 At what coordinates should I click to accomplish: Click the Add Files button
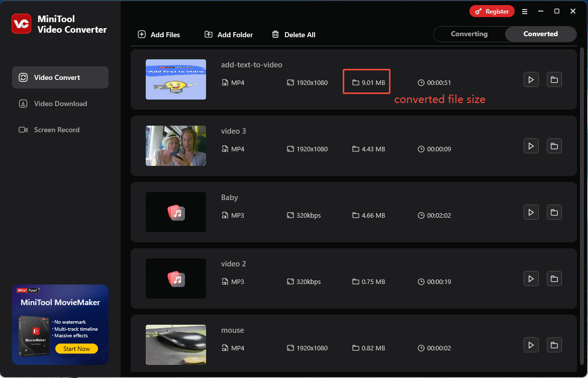(159, 35)
